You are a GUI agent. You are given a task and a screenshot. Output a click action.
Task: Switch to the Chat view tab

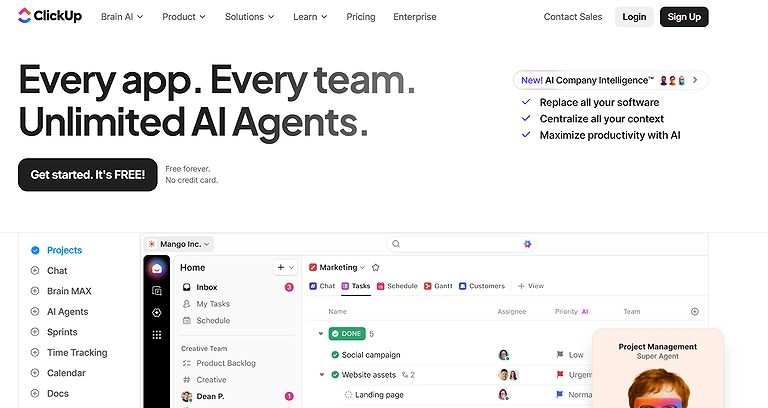pyautogui.click(x=322, y=286)
